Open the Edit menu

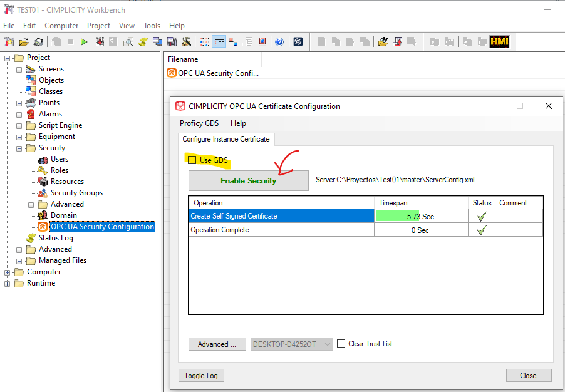[x=29, y=26]
